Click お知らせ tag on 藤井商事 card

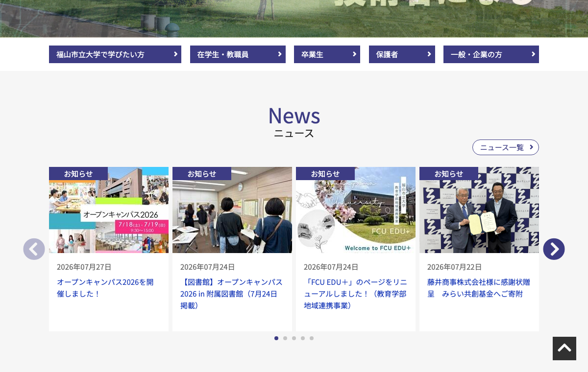coord(449,173)
